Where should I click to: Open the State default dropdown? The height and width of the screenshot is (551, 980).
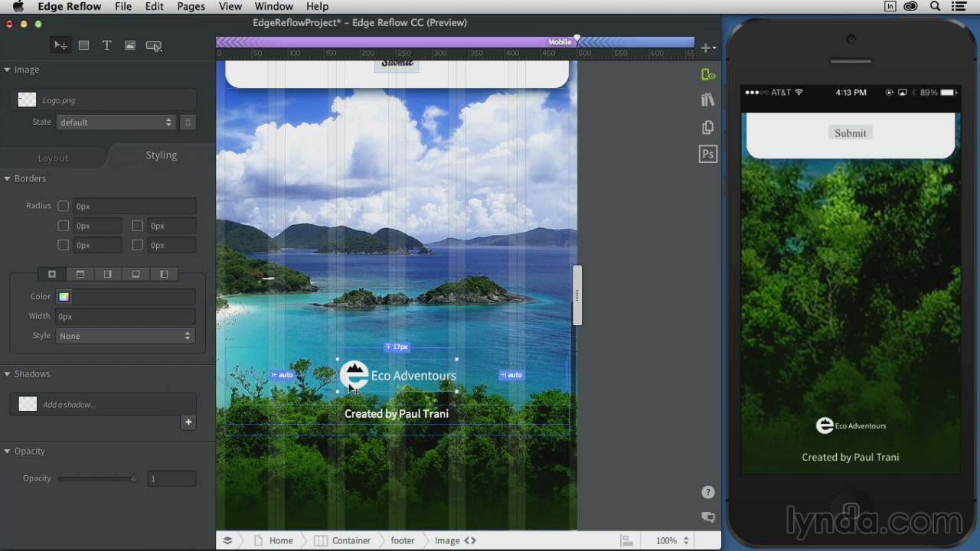point(116,122)
